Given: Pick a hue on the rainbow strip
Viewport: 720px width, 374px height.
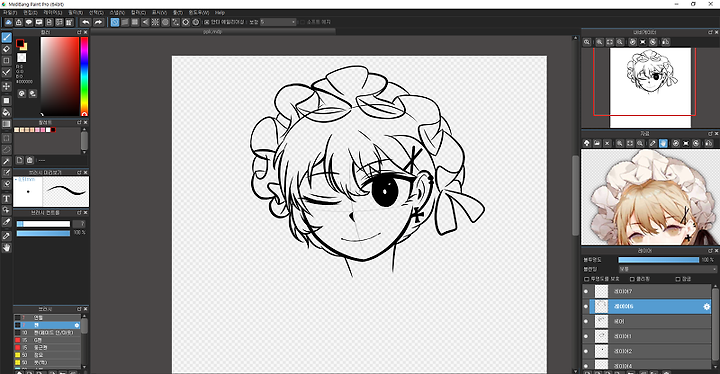Looking at the screenshot, I should point(84,76).
